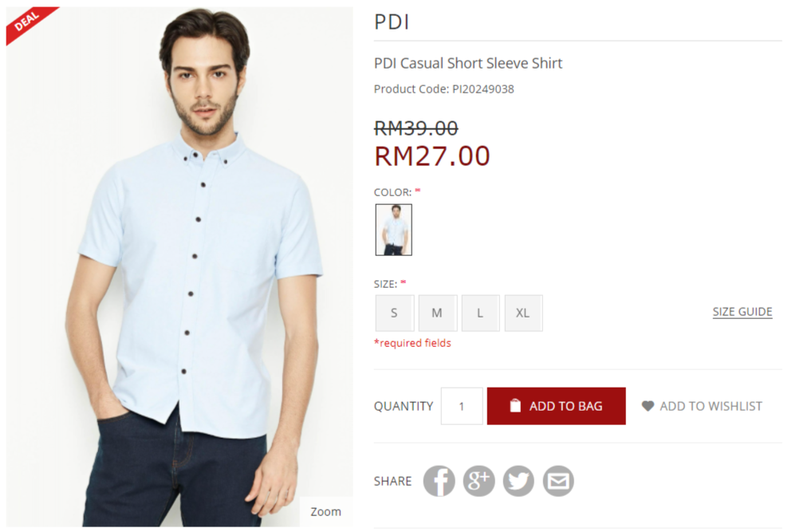Click Zoom on the product image
The image size is (792, 532).
[x=325, y=511]
